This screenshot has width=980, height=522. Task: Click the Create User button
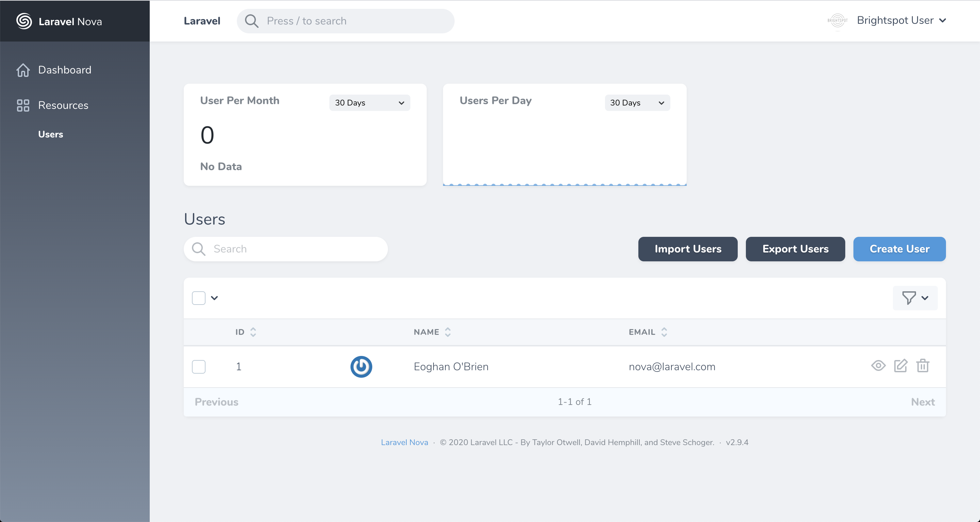[899, 249]
